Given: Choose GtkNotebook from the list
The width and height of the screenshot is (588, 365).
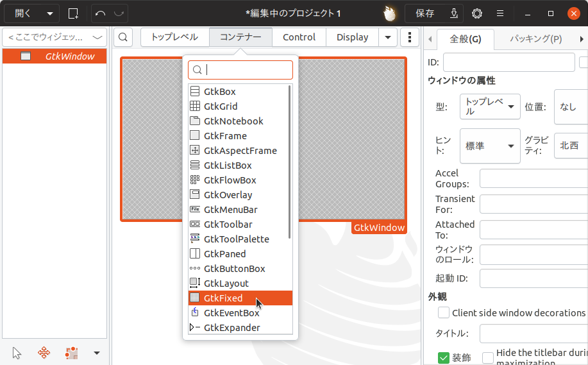Looking at the screenshot, I should pos(240,121).
